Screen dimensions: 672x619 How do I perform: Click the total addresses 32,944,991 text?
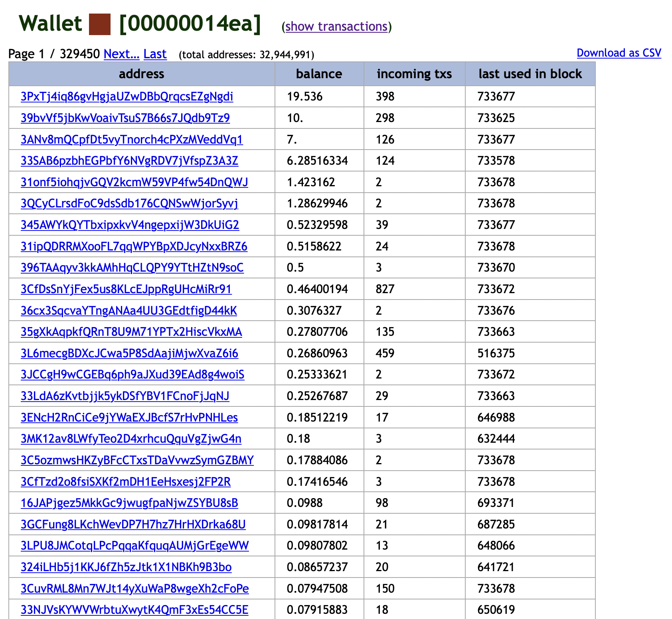247,55
